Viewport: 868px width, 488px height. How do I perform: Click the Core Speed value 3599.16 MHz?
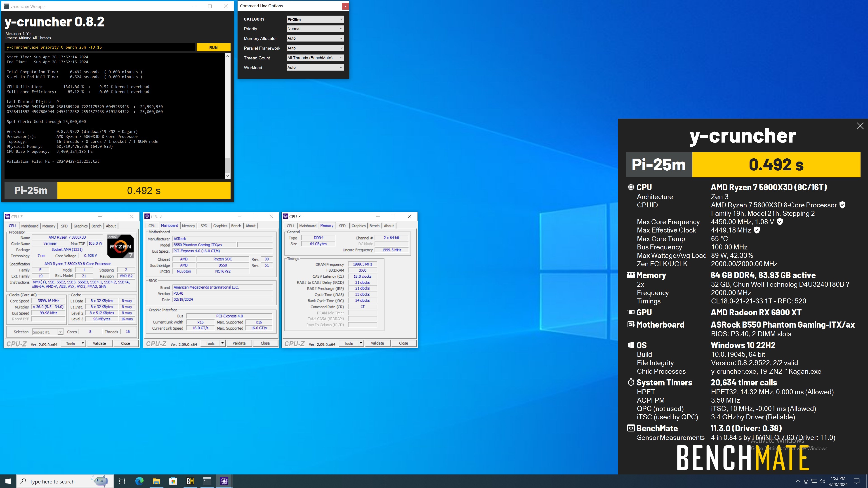[x=49, y=301]
